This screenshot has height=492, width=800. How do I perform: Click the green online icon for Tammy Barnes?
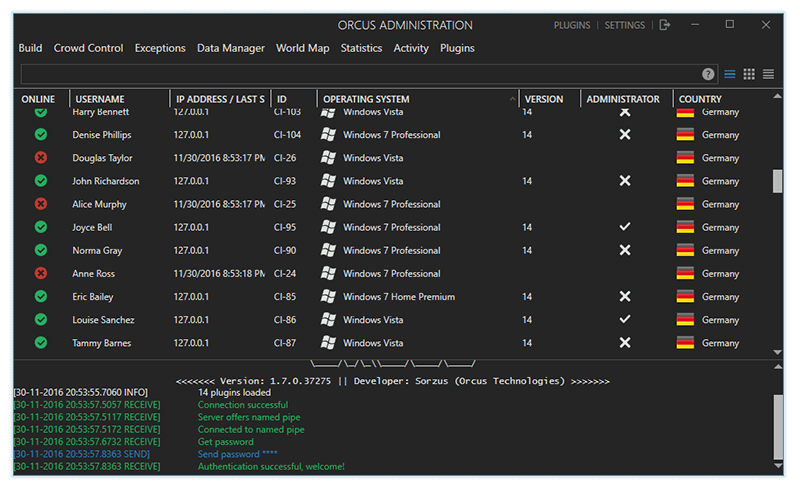click(x=41, y=343)
